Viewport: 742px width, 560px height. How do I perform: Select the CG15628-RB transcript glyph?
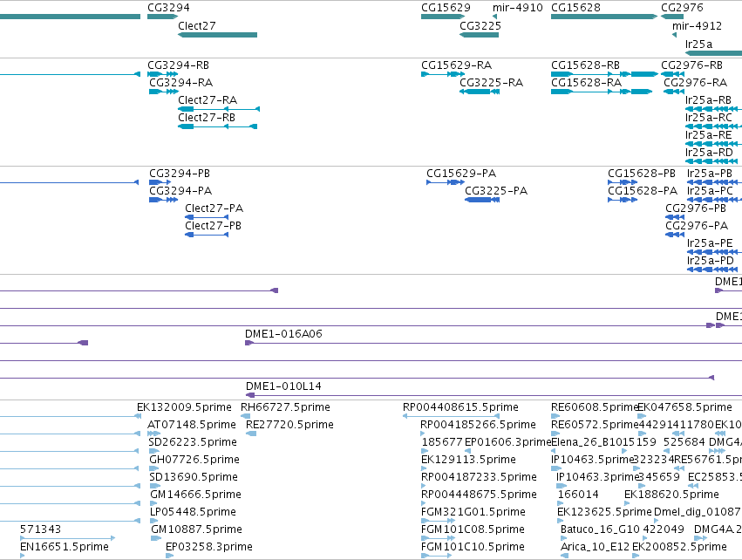[x=605, y=74]
